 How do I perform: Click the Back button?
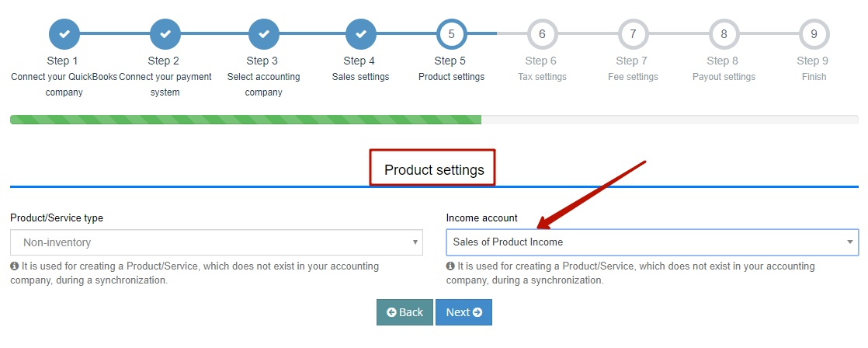click(x=404, y=312)
